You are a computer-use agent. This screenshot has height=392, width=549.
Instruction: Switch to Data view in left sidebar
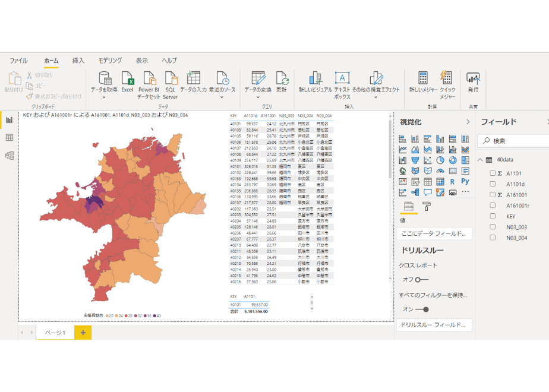10,138
